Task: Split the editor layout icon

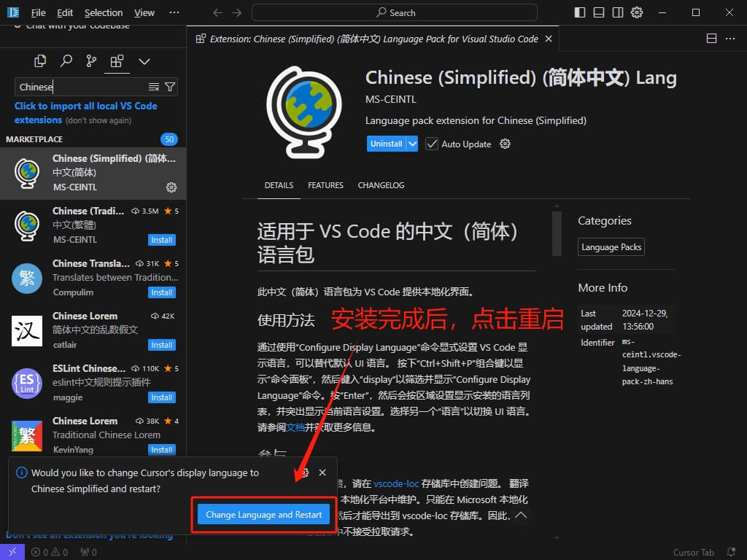Action: pyautogui.click(x=711, y=39)
